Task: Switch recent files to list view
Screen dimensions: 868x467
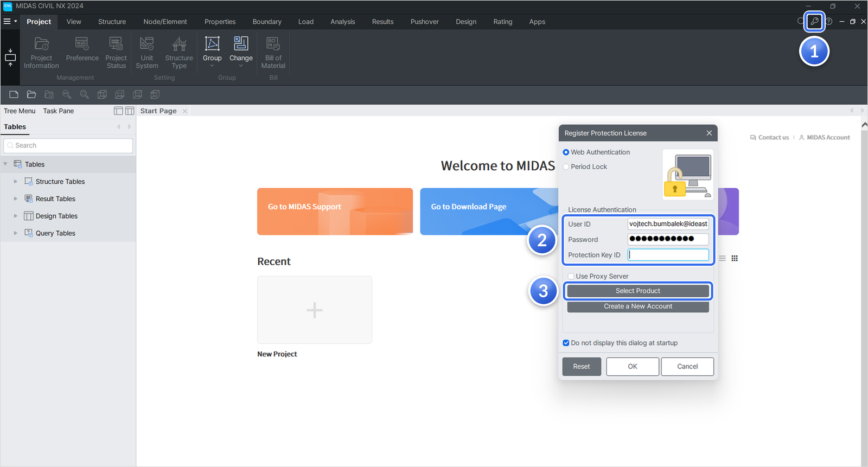Action: tap(723, 258)
